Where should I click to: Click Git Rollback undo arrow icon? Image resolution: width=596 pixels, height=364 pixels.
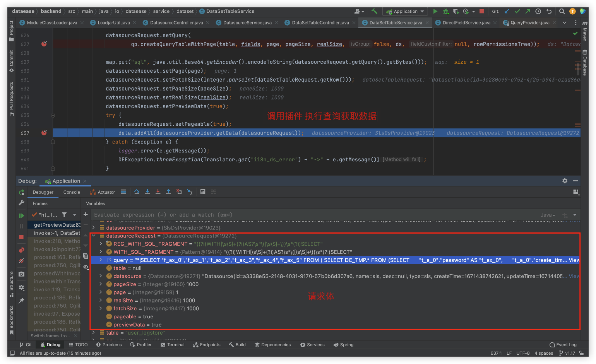point(548,11)
